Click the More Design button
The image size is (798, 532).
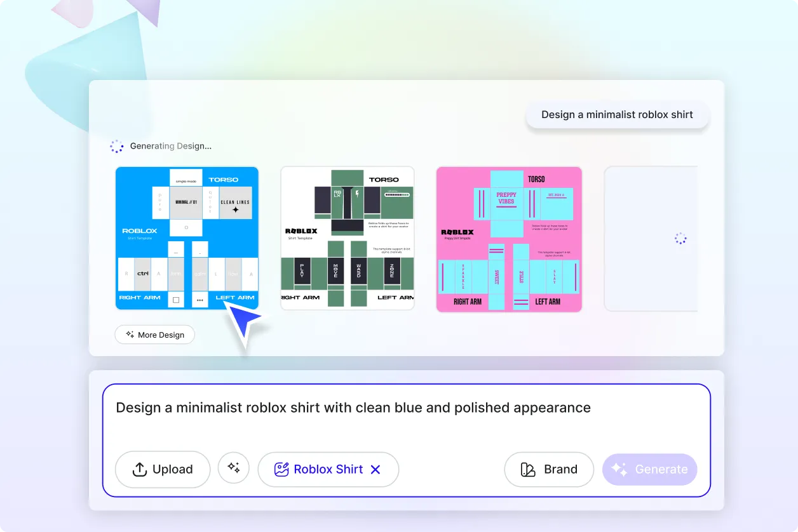(154, 335)
